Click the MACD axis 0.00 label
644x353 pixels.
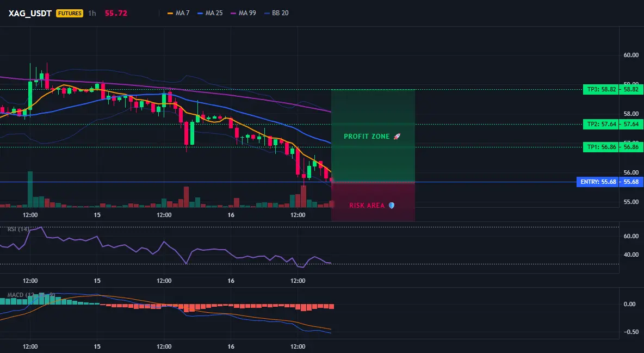click(x=630, y=305)
